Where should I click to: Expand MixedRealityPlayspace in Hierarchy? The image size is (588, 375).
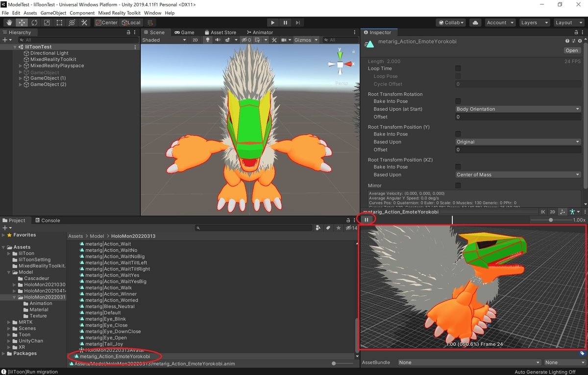[x=21, y=66]
